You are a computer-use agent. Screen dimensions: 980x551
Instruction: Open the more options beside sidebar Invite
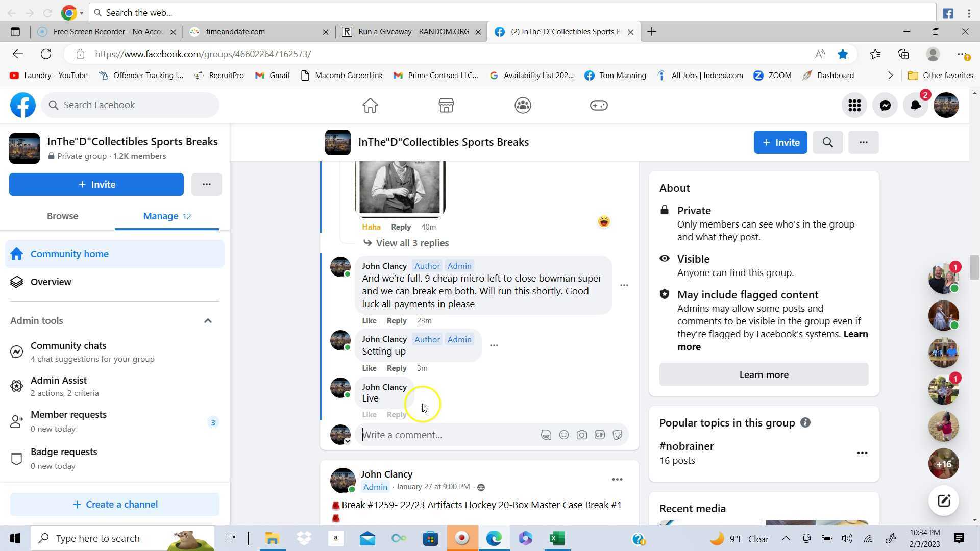[x=206, y=184]
